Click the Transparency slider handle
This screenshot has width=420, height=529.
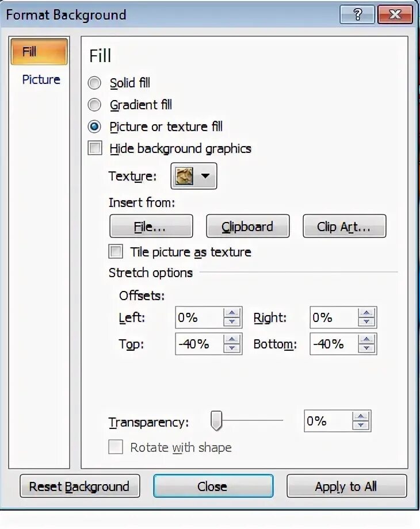(x=216, y=421)
